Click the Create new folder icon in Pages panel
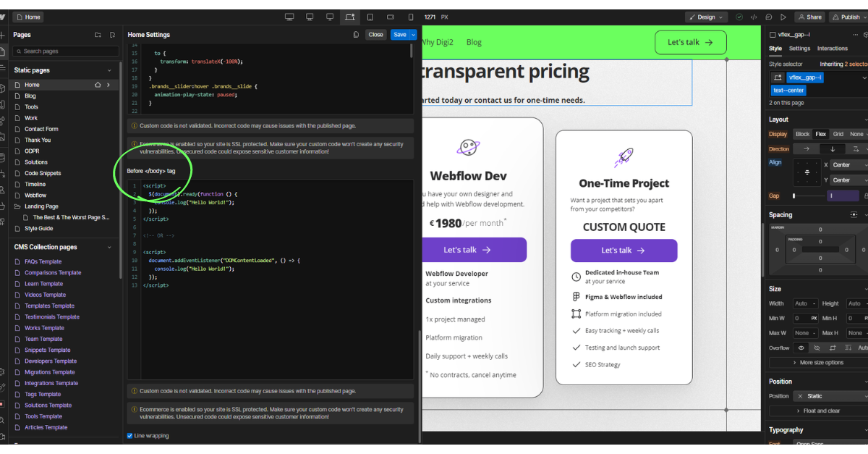 tap(98, 35)
